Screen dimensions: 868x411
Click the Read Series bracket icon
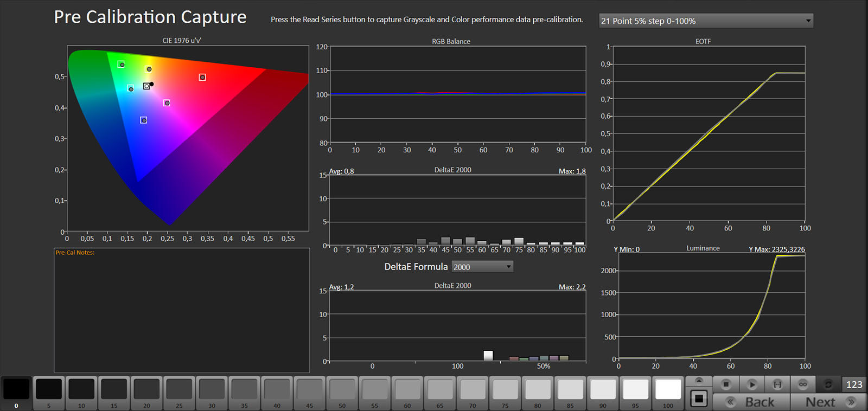click(777, 384)
